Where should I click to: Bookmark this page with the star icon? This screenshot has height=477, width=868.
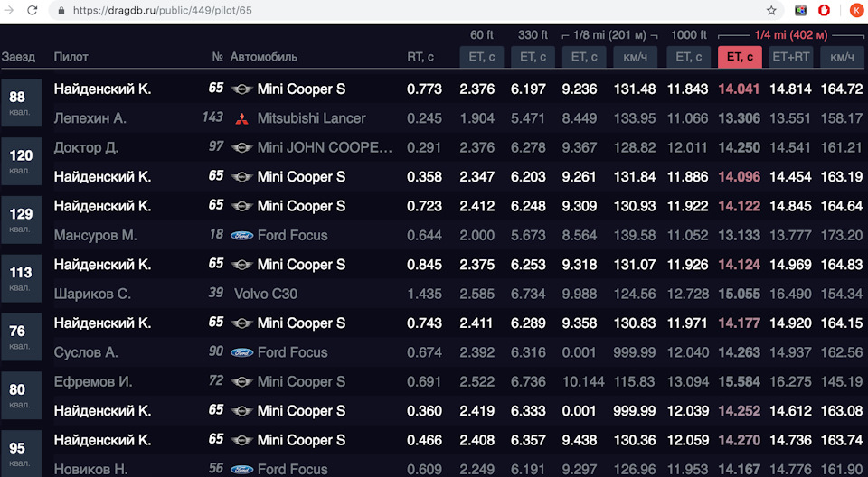(x=771, y=11)
